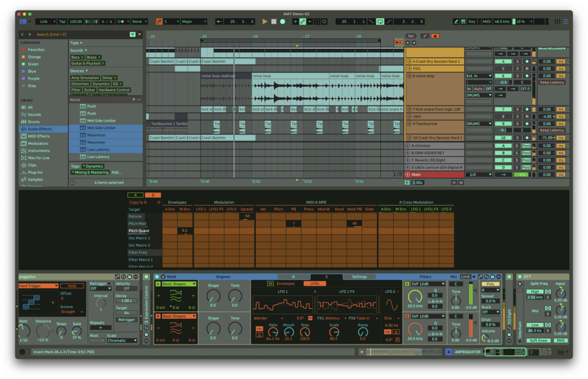
Task: Expand the Type filter section
Action: [x=77, y=43]
